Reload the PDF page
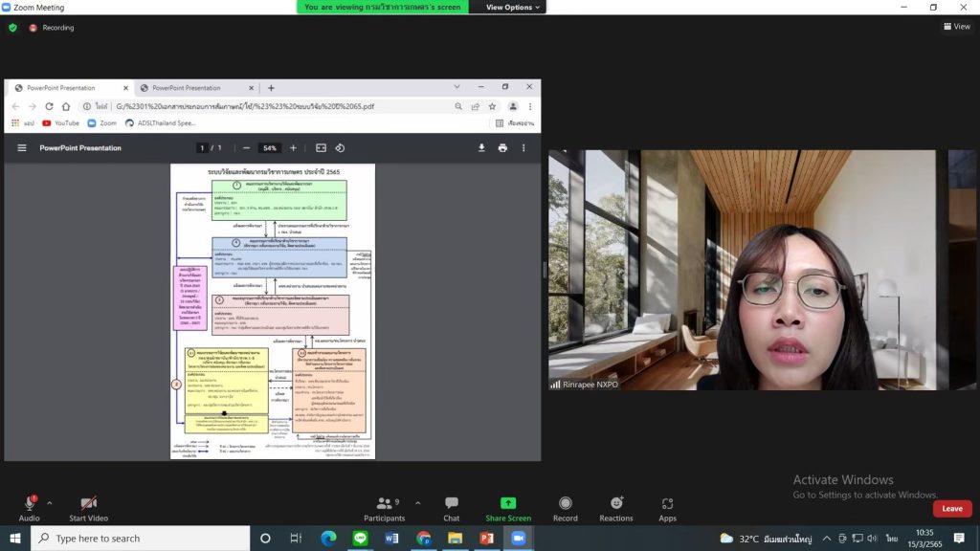This screenshot has width=980, height=551. click(x=49, y=106)
